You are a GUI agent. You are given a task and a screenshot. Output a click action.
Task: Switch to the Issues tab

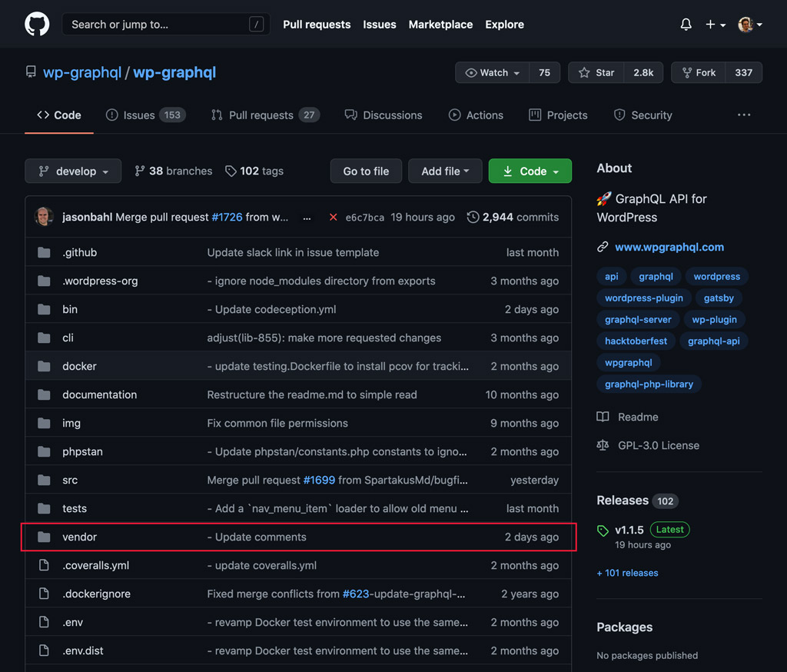pos(145,115)
